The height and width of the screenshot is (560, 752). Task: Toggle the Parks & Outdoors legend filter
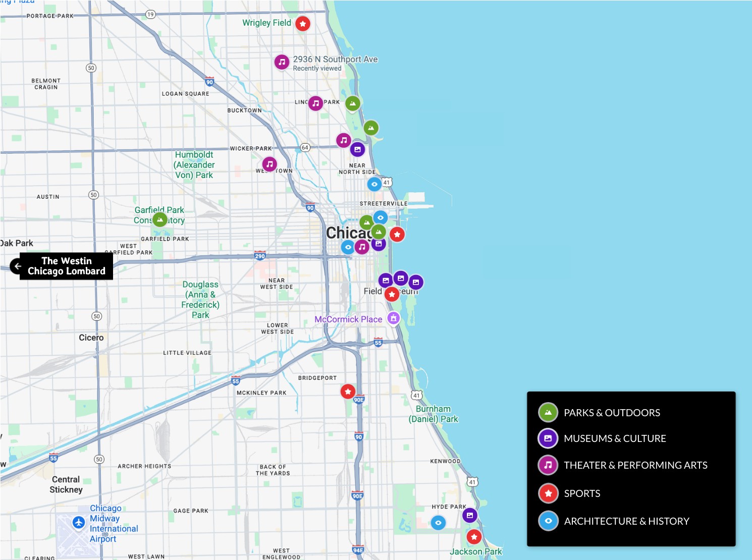pyautogui.click(x=548, y=413)
